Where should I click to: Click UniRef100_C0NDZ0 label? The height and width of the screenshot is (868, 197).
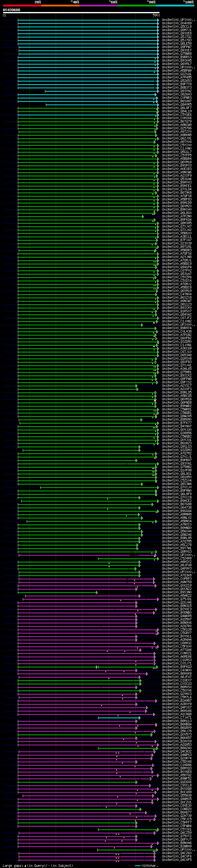(177, 809)
